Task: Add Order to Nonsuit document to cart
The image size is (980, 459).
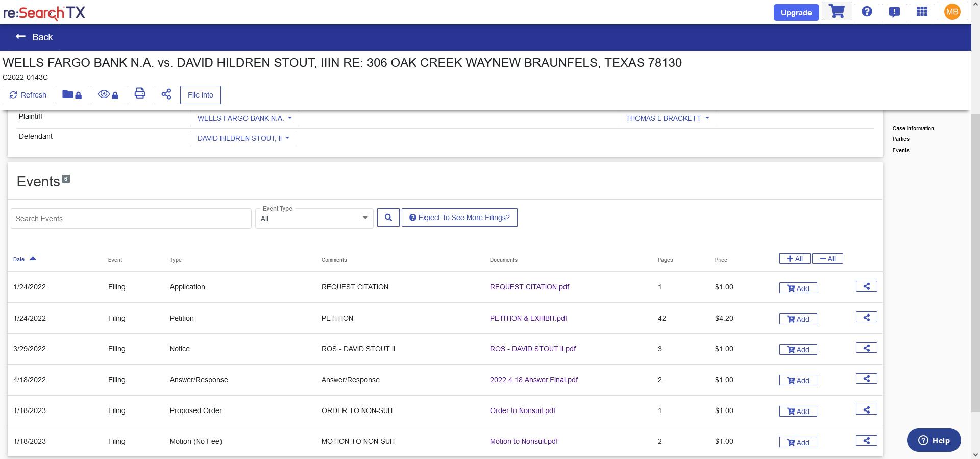Action: 798,412
